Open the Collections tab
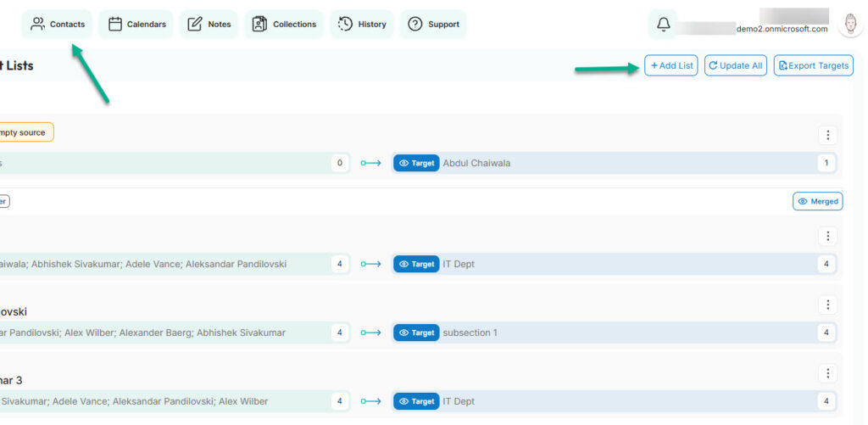 pos(285,25)
